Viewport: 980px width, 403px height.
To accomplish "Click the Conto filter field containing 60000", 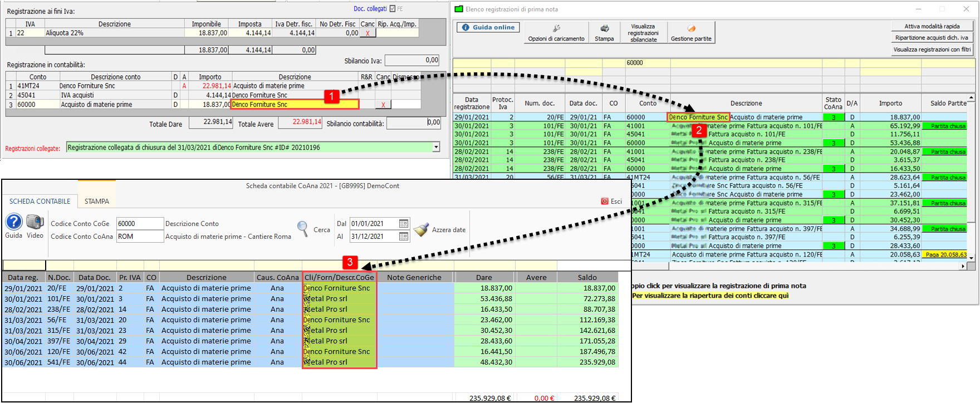I will pyautogui.click(x=648, y=63).
